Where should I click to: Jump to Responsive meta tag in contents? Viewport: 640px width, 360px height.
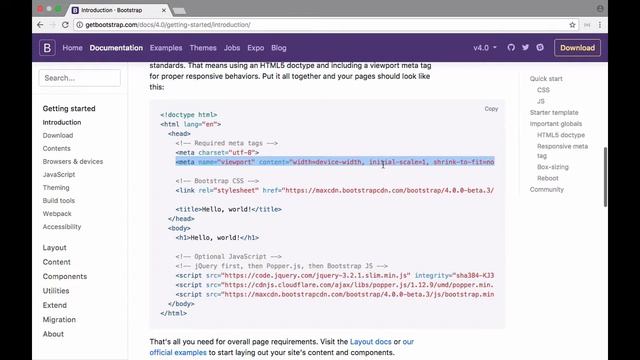[562, 151]
